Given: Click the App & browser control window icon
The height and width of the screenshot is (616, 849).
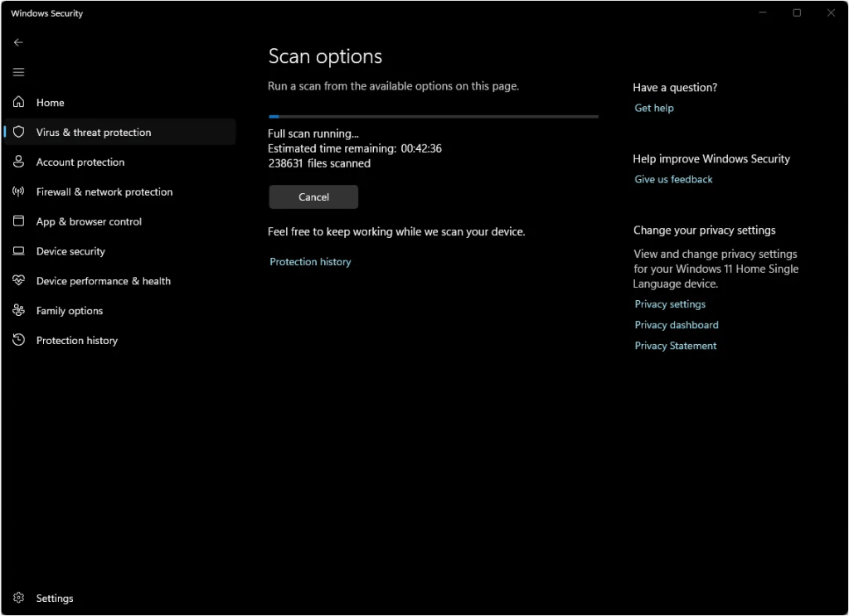Looking at the screenshot, I should point(18,221).
